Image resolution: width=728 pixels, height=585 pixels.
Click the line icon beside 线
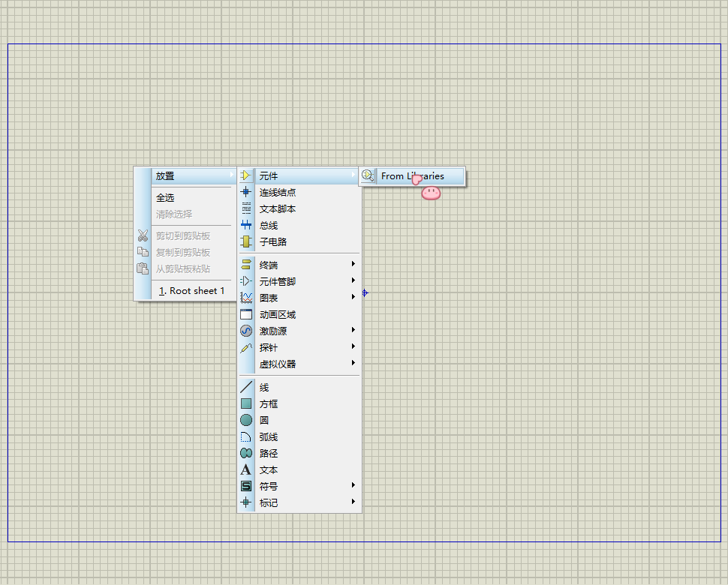pyautogui.click(x=245, y=387)
